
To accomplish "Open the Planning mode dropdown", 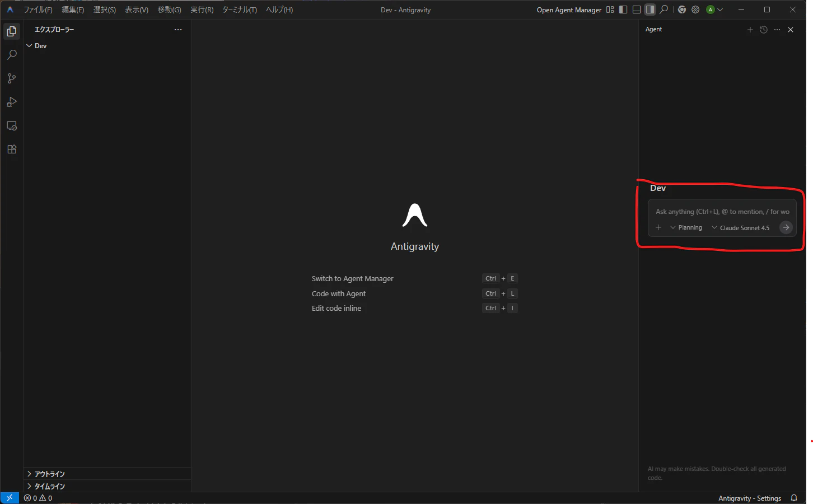I will coord(686,227).
